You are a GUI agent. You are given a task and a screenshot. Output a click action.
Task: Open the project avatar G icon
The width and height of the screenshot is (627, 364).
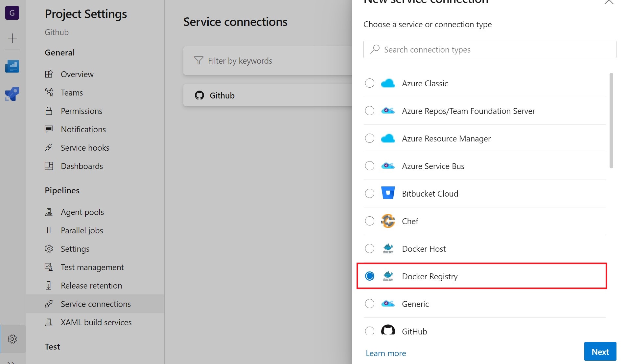(x=12, y=13)
